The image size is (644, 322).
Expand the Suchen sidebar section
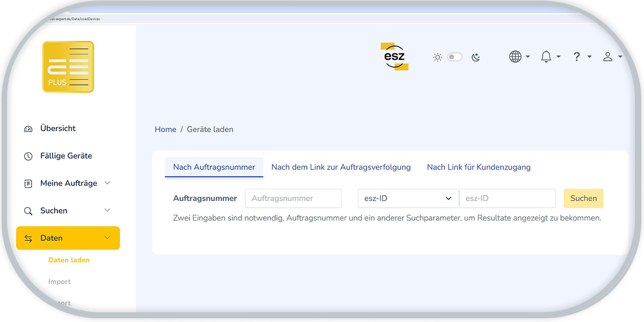(x=107, y=210)
